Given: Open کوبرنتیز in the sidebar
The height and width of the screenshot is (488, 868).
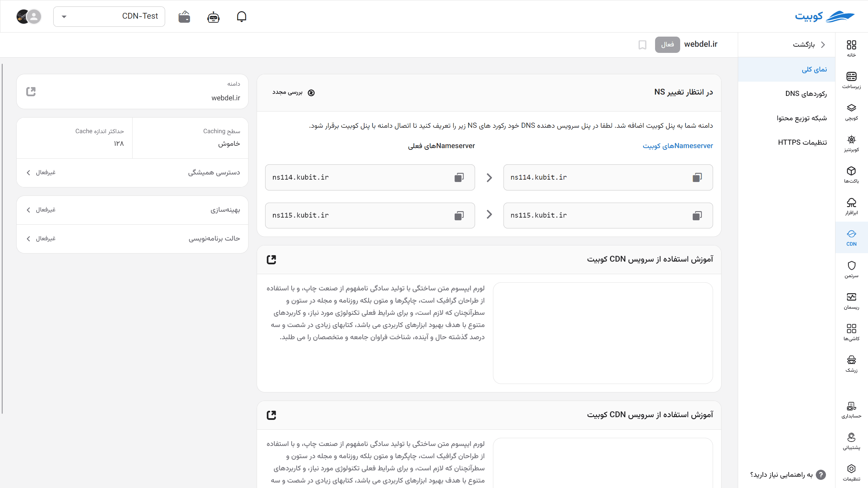Looking at the screenshot, I should pyautogui.click(x=851, y=143).
